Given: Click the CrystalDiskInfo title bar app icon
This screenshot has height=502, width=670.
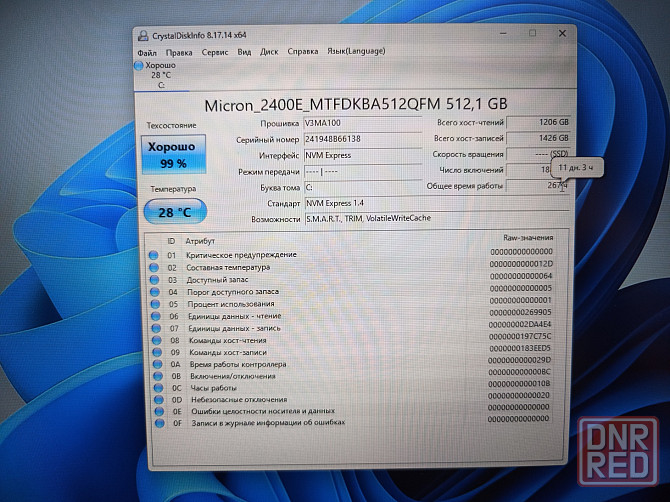Looking at the screenshot, I should pos(143,36).
